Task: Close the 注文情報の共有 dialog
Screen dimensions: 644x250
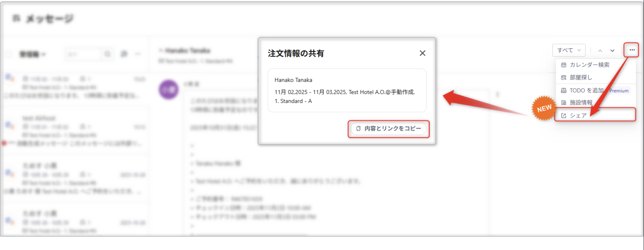Action: pos(422,53)
